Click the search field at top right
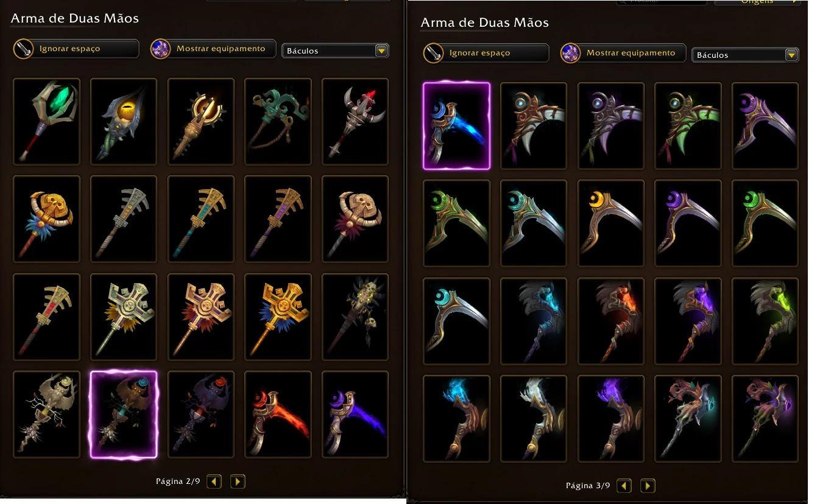This screenshot has height=504, width=831. pos(662,2)
